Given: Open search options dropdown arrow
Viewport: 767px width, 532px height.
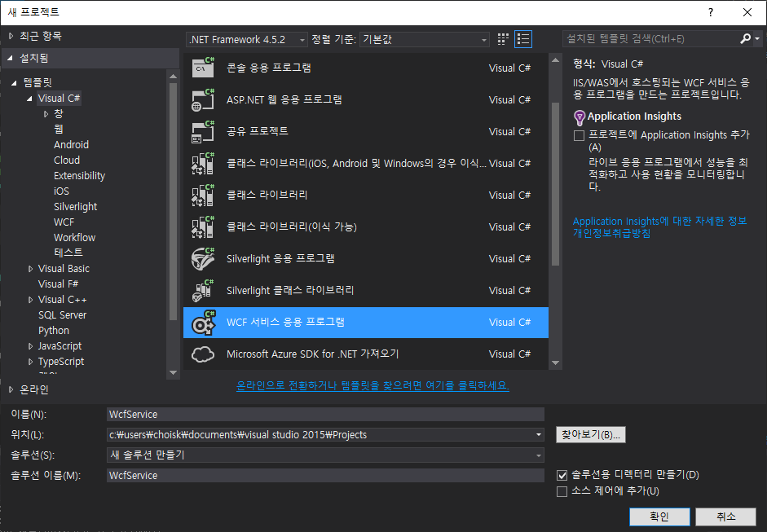Looking at the screenshot, I should [x=757, y=38].
